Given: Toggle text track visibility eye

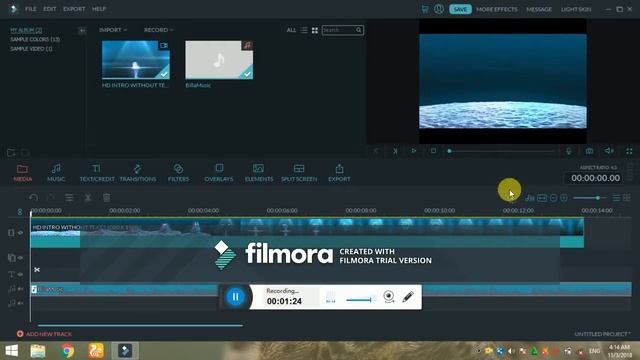Looking at the screenshot, I should pos(20,274).
